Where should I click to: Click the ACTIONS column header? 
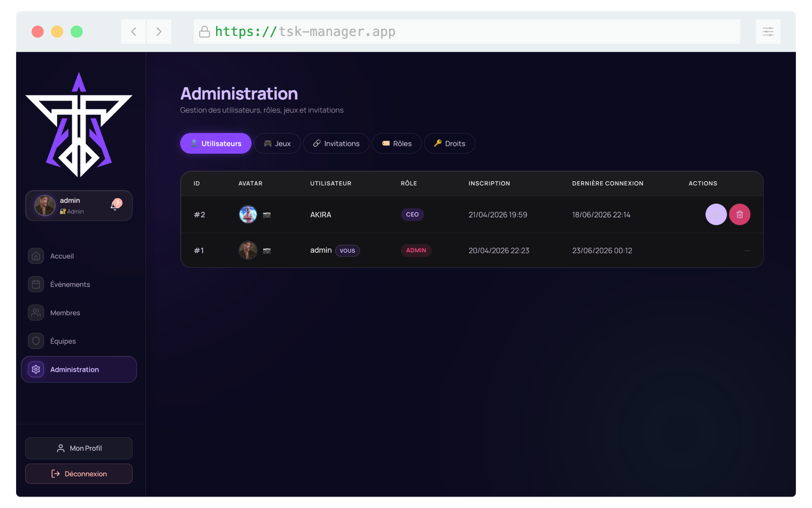703,183
